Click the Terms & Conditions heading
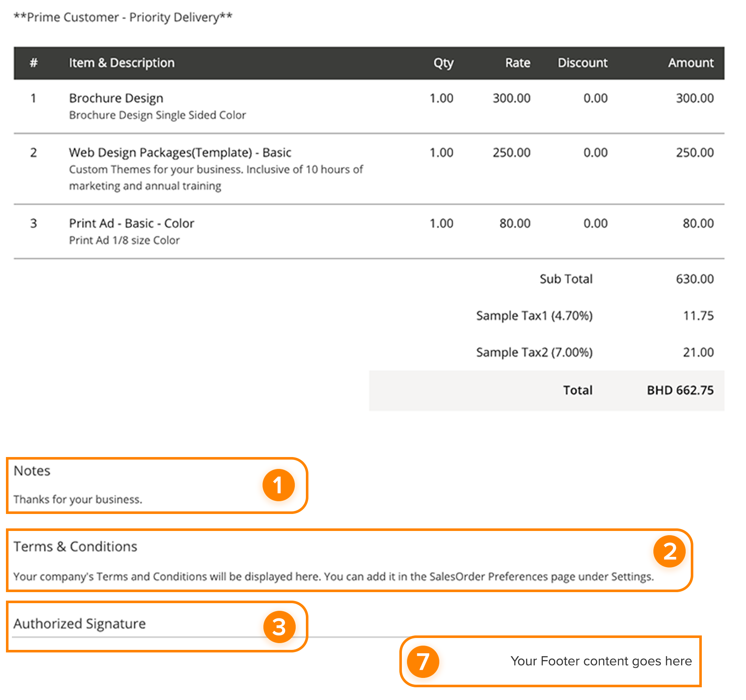 [75, 547]
